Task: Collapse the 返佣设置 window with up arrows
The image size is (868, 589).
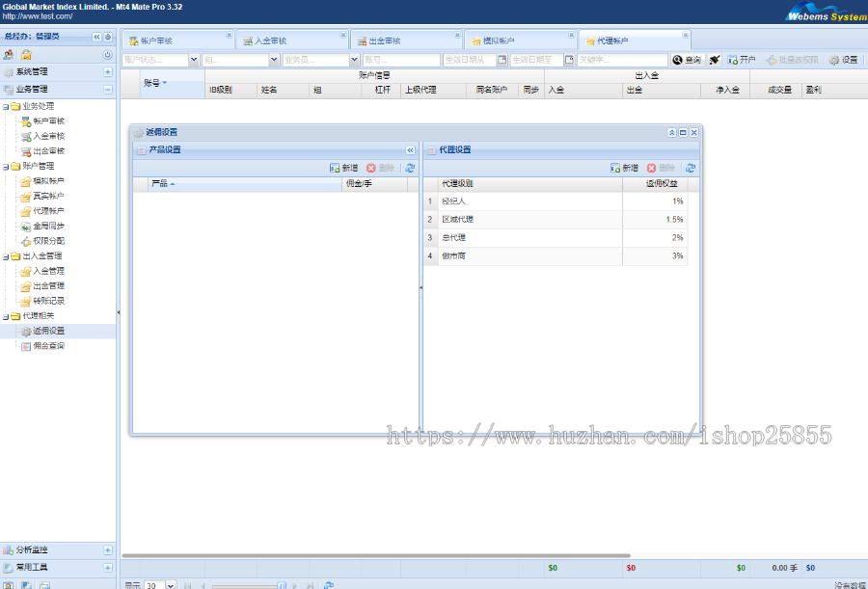Action: click(x=671, y=132)
